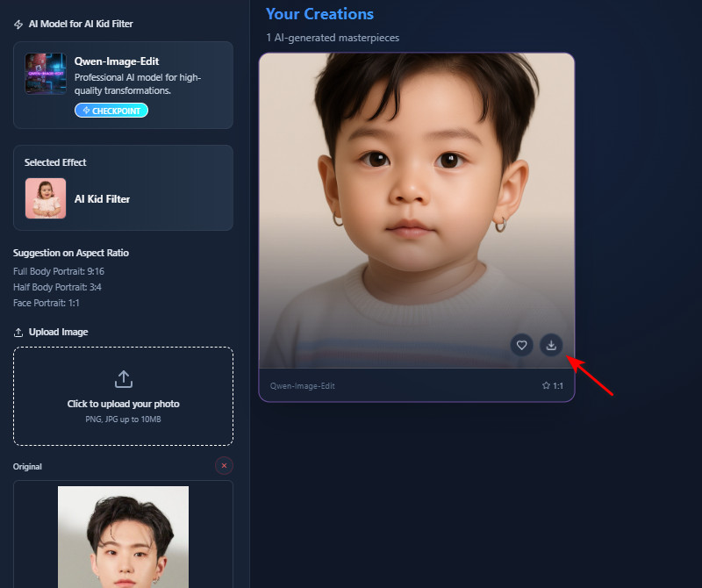Click the original uploaded photo preview
702x588 pixels.
(x=123, y=535)
